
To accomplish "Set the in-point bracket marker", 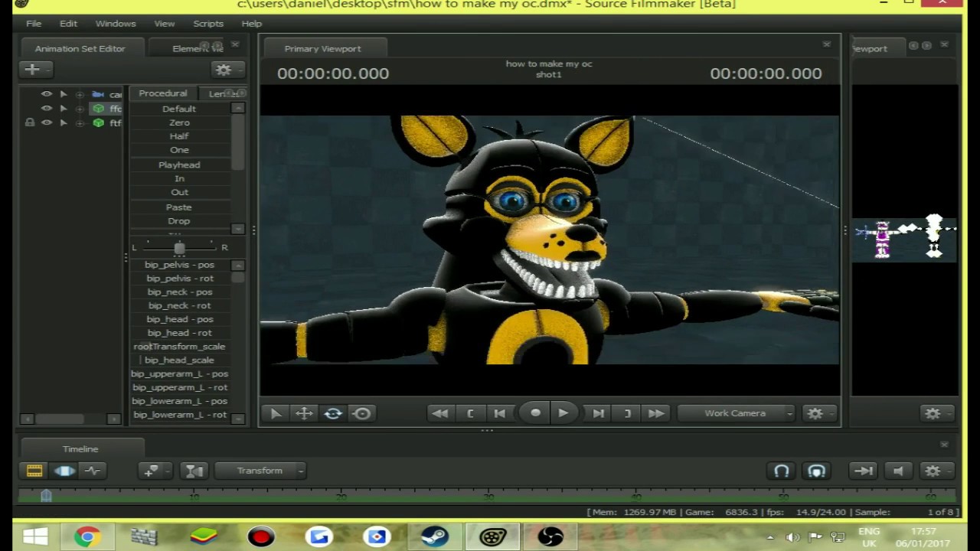I will point(470,413).
